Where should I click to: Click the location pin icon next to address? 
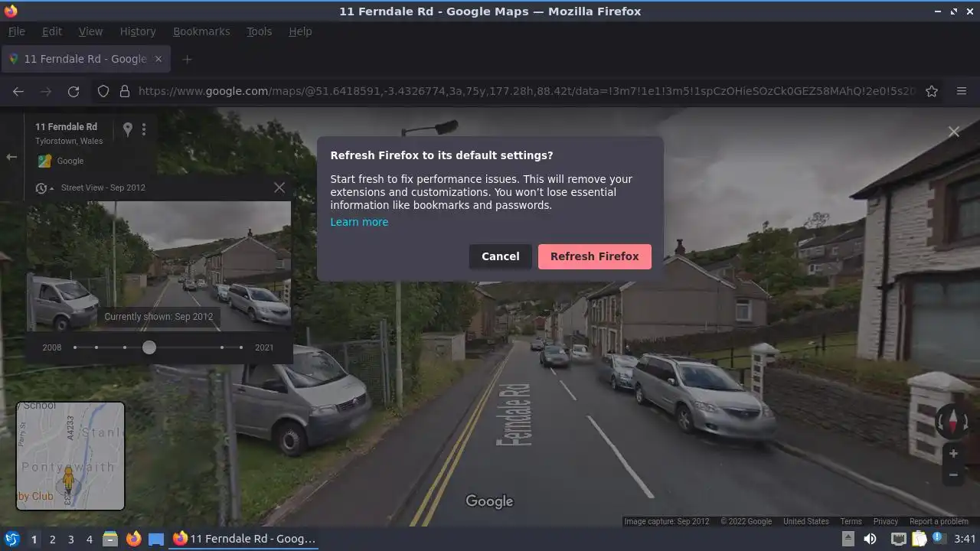coord(128,129)
